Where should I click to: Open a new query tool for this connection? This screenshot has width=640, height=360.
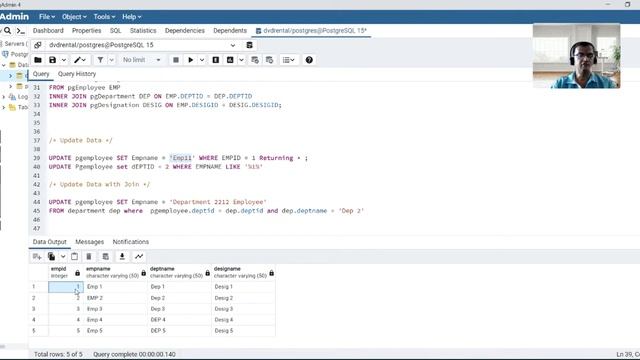coord(249,45)
